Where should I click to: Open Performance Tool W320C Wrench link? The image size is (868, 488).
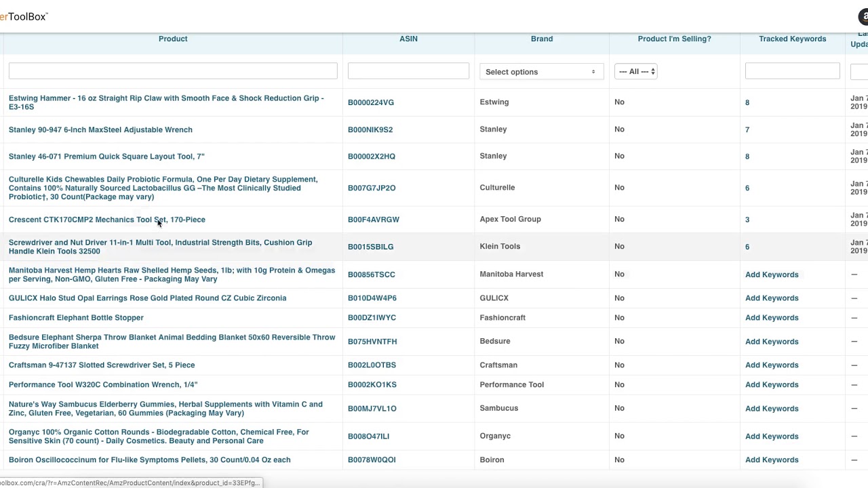[x=103, y=384]
